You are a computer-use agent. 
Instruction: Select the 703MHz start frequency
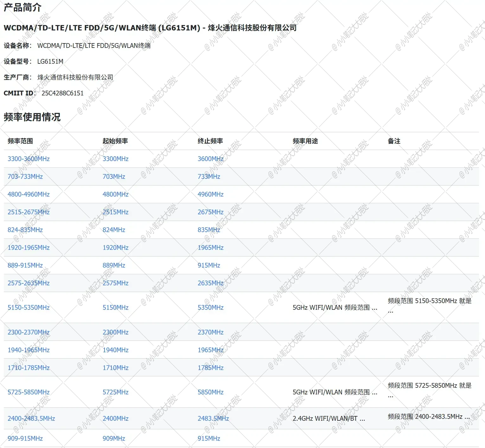tap(114, 177)
